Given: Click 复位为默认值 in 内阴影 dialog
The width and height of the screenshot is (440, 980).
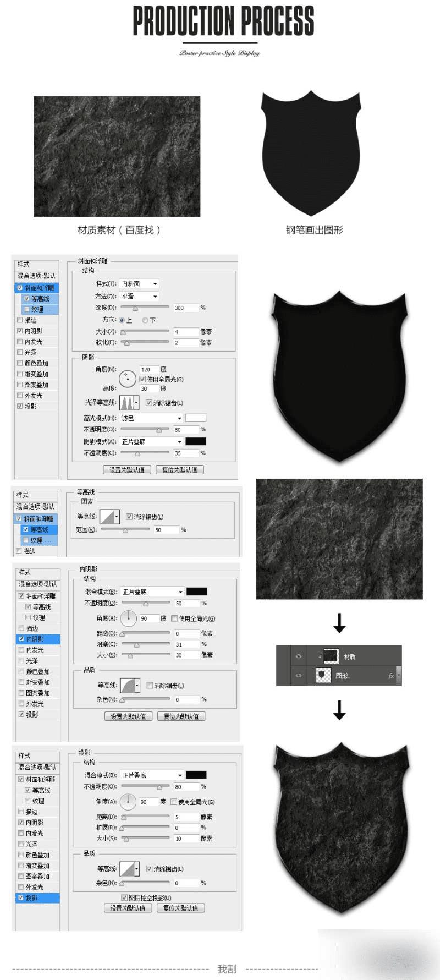Looking at the screenshot, I should click(x=181, y=716).
